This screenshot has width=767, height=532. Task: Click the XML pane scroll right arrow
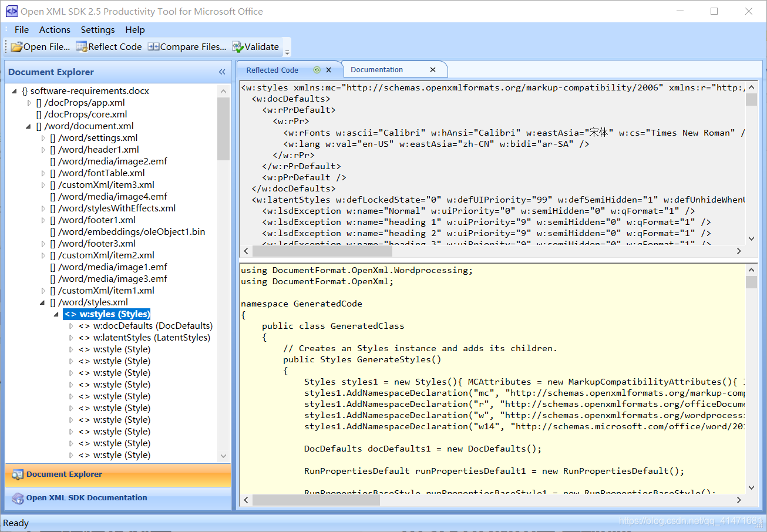(739, 251)
